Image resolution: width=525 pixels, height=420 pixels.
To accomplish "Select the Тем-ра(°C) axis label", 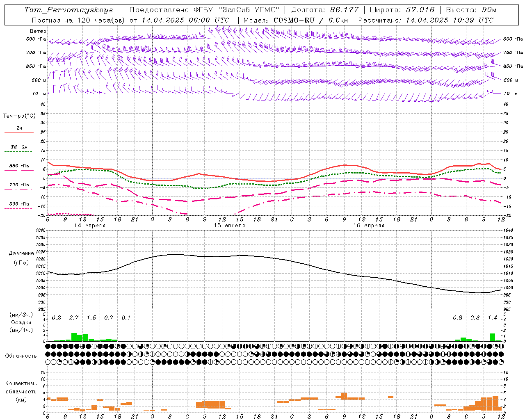I will point(19,116).
